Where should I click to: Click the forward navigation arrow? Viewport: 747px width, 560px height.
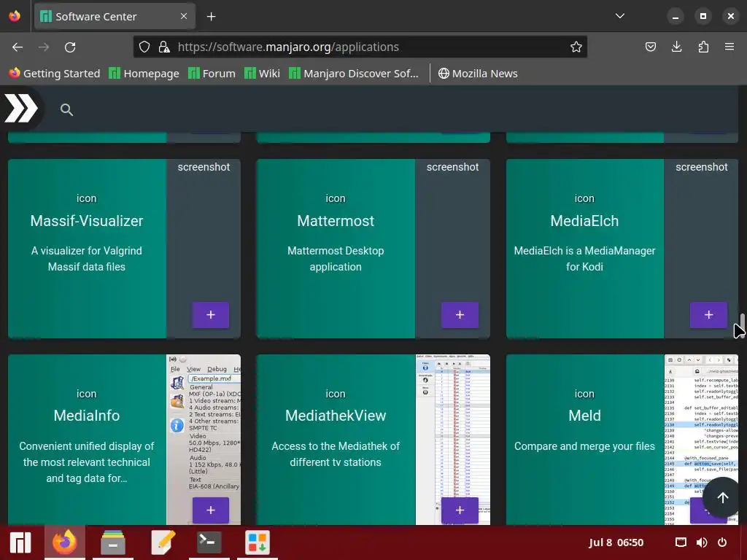(x=44, y=47)
